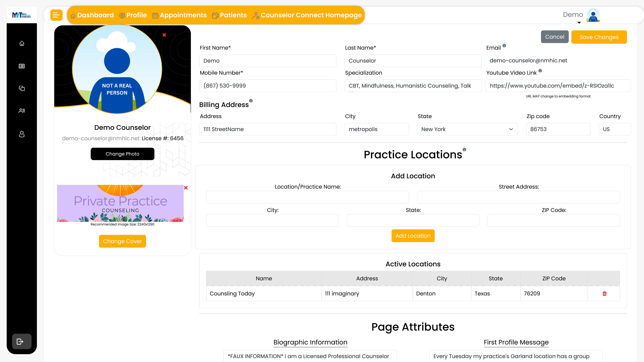Click the Youtube Video Link info icon
The width and height of the screenshot is (644, 362).
(x=540, y=71)
